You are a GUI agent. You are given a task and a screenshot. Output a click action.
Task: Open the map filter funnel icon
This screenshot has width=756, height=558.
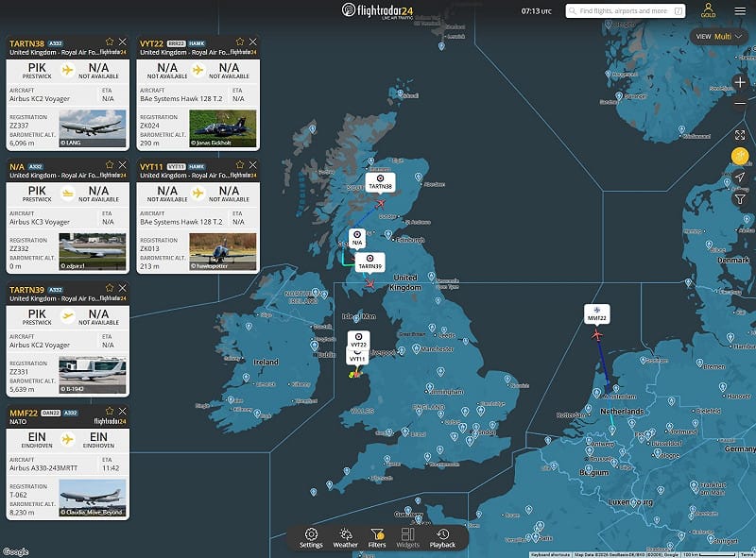click(740, 198)
